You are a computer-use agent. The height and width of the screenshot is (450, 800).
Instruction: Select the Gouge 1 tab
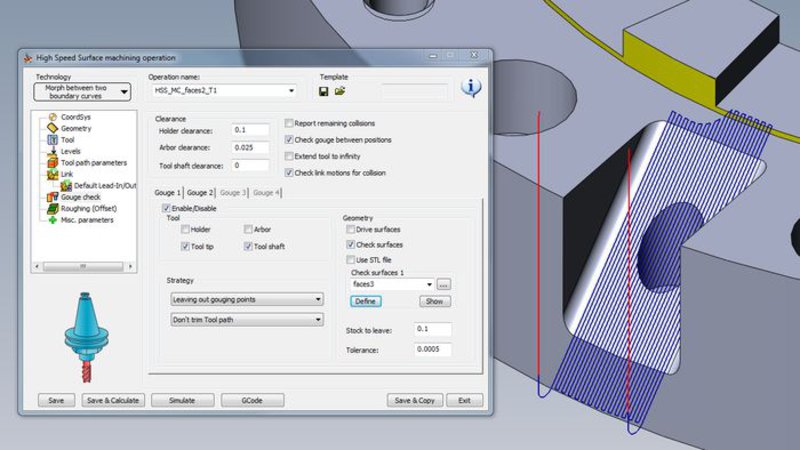(167, 192)
